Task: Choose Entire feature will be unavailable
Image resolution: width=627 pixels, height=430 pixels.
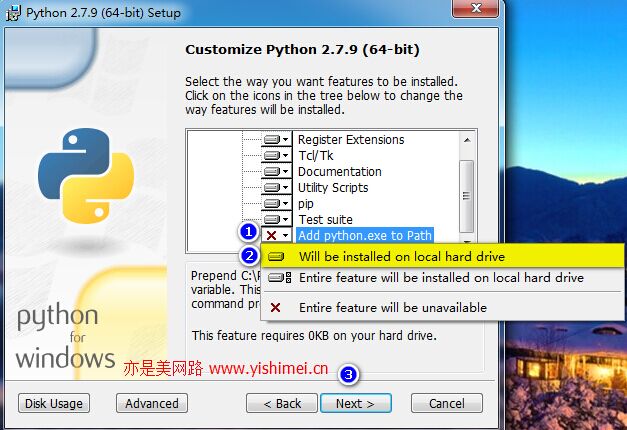Action: tap(442, 308)
